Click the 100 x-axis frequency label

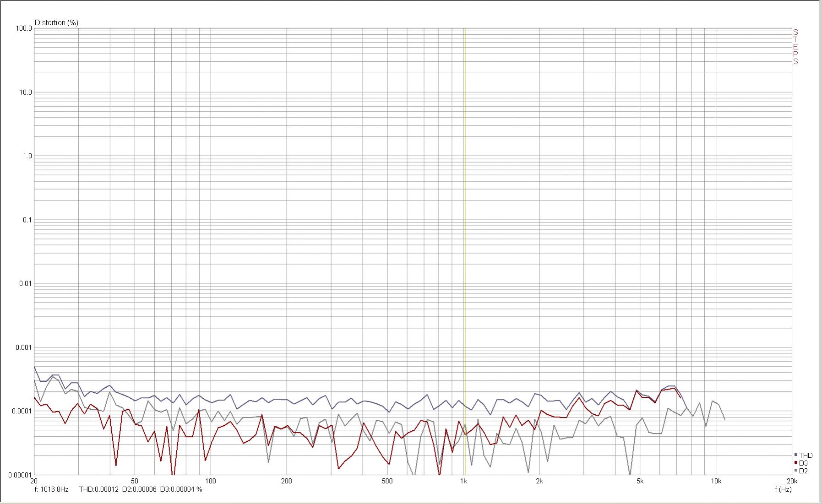(x=210, y=481)
